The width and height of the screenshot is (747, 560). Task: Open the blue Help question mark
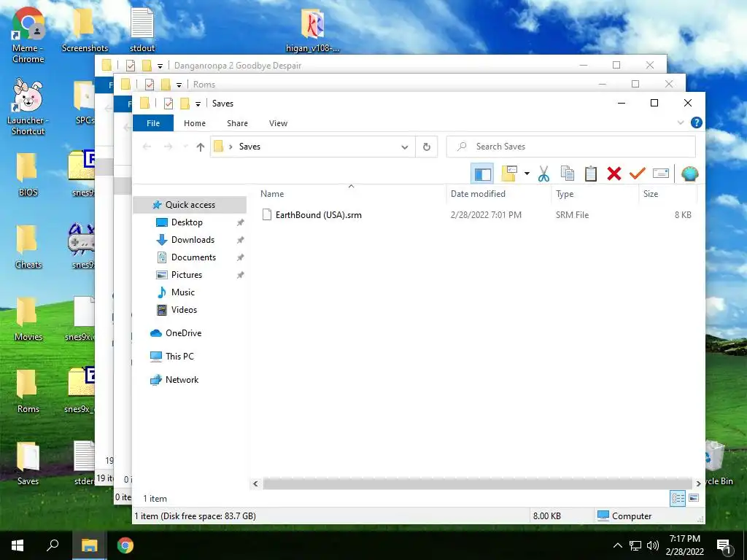point(696,122)
